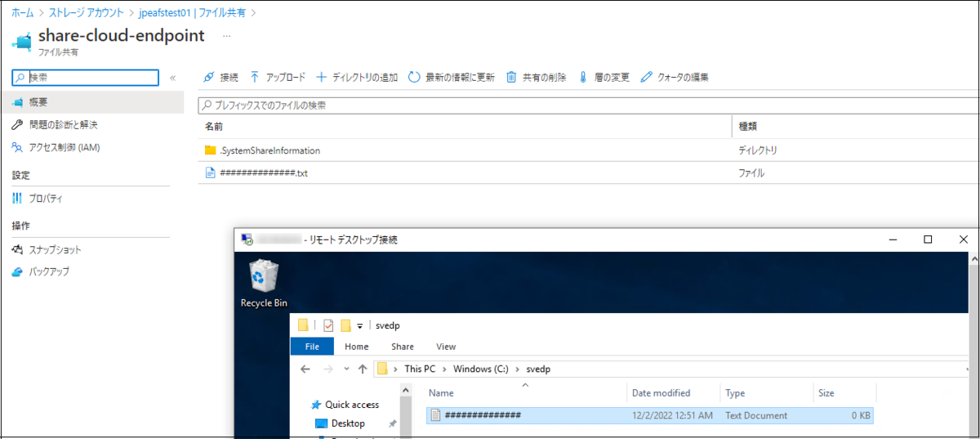
Task: Click the Explorer Forward arrow
Action: pos(329,370)
